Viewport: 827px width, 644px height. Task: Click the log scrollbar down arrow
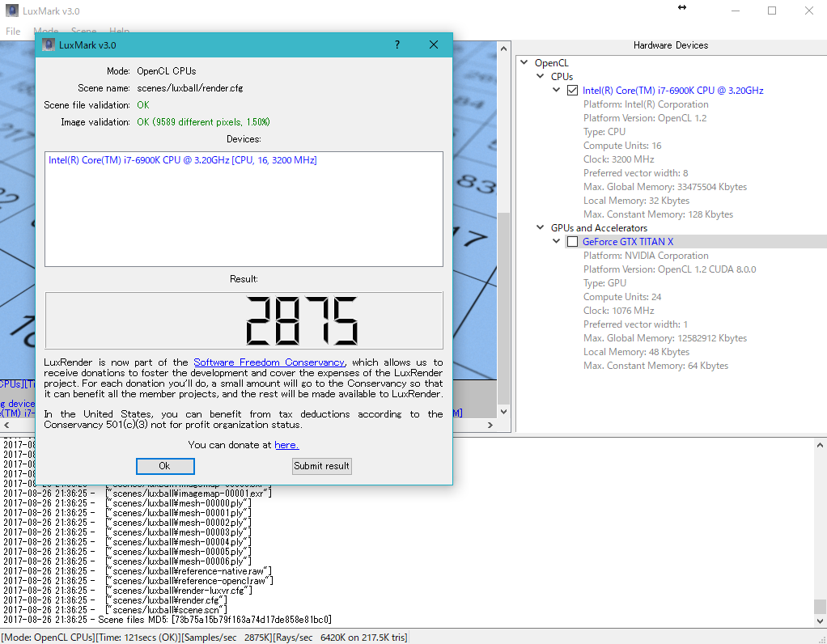pos(820,621)
